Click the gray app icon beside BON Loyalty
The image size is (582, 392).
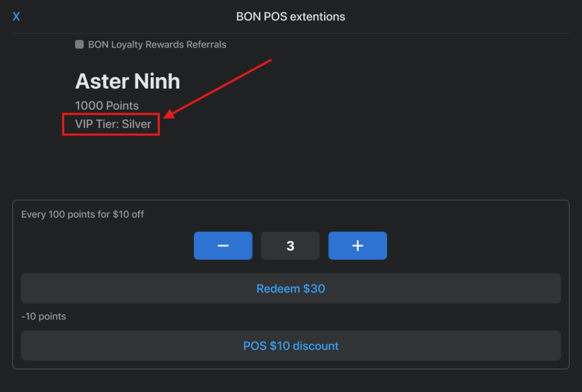click(x=80, y=44)
